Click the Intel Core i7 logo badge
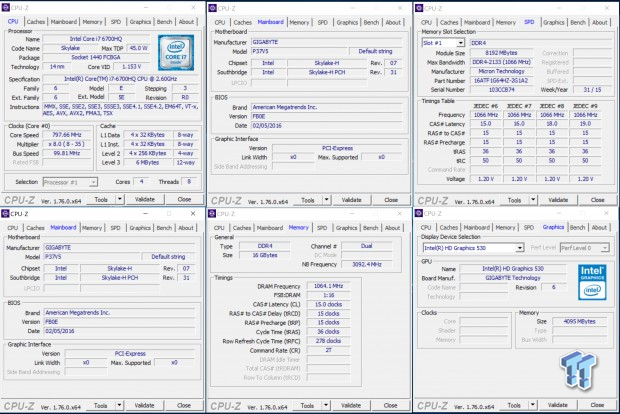 pos(176,53)
